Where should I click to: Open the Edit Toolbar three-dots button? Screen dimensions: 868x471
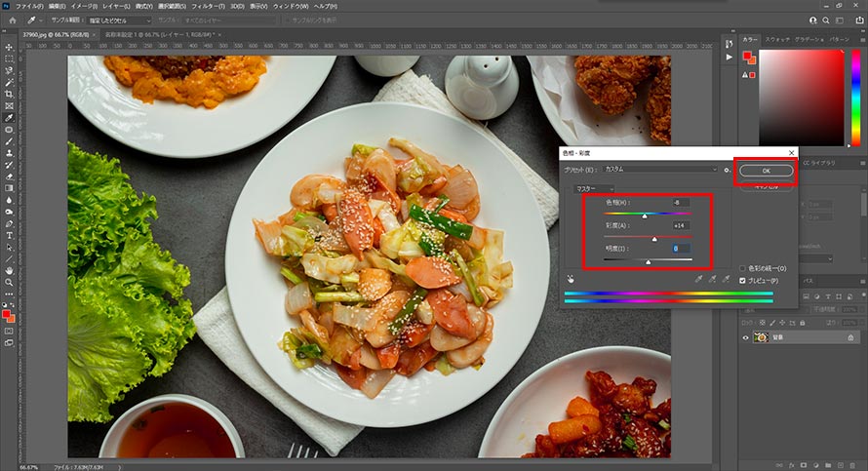click(x=9, y=294)
